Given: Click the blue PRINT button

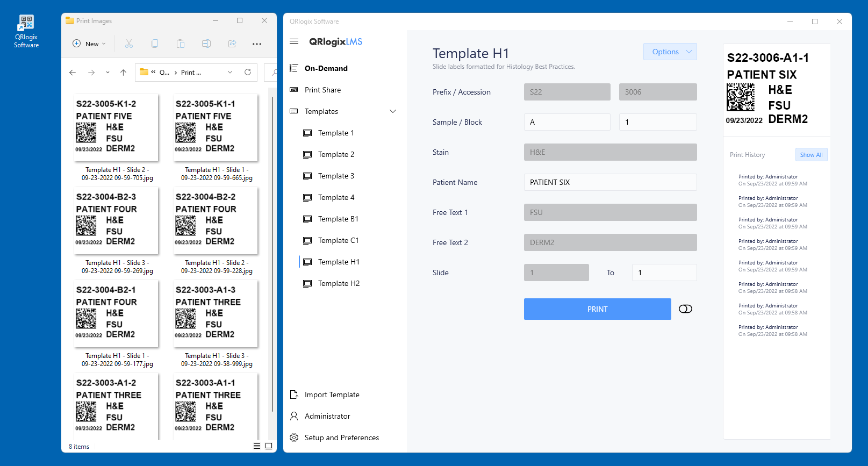Looking at the screenshot, I should [598, 309].
